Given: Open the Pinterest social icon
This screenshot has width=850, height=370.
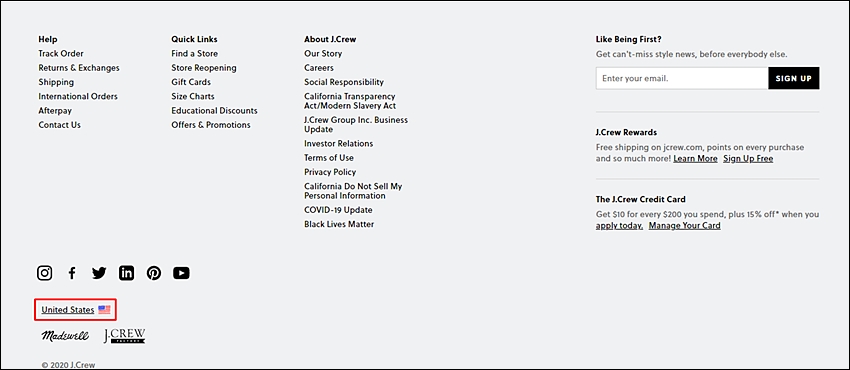Looking at the screenshot, I should [154, 273].
